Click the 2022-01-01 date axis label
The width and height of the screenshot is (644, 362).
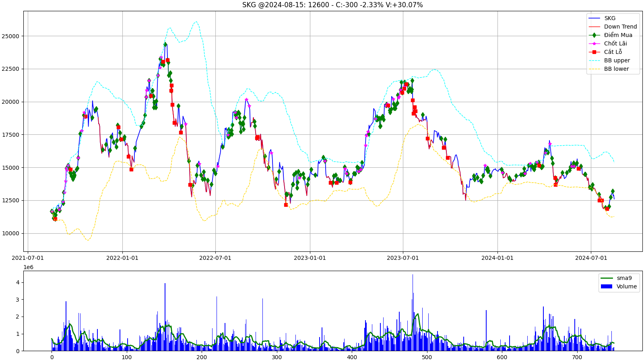(x=122, y=258)
